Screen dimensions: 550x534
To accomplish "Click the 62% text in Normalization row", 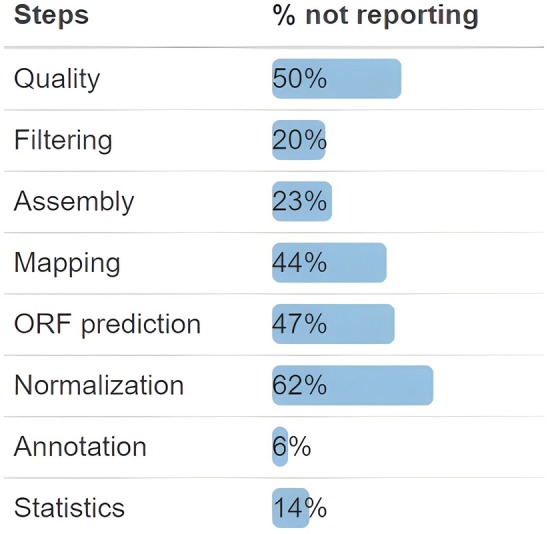I will pyautogui.click(x=300, y=385).
